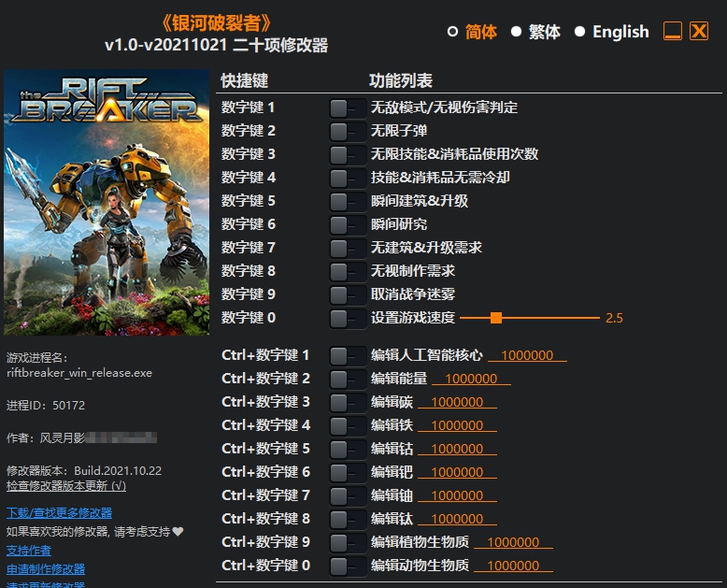Focus the 编辑钴 value field
The height and width of the screenshot is (588, 727).
(x=457, y=449)
